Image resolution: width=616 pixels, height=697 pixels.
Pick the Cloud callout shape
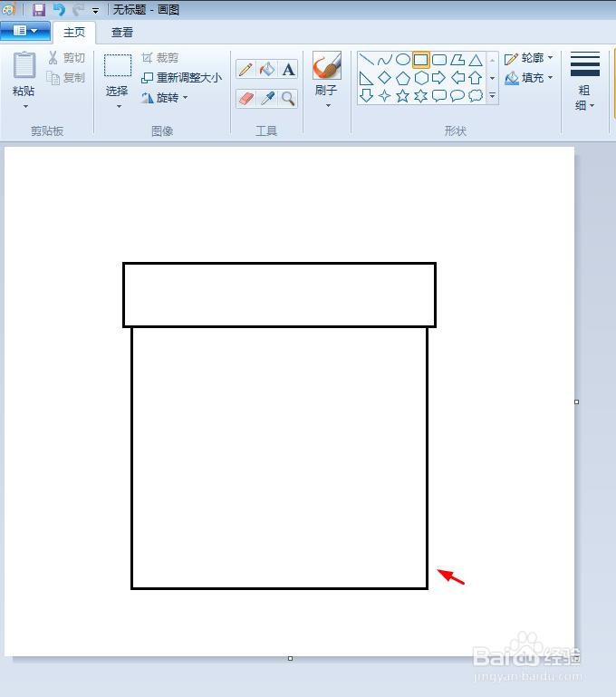tap(476, 95)
